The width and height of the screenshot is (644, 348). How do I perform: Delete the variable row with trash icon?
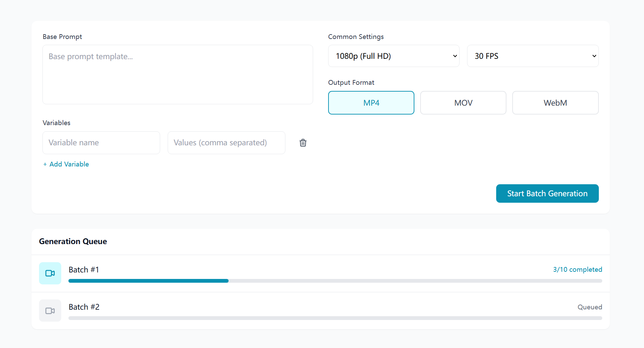click(303, 143)
